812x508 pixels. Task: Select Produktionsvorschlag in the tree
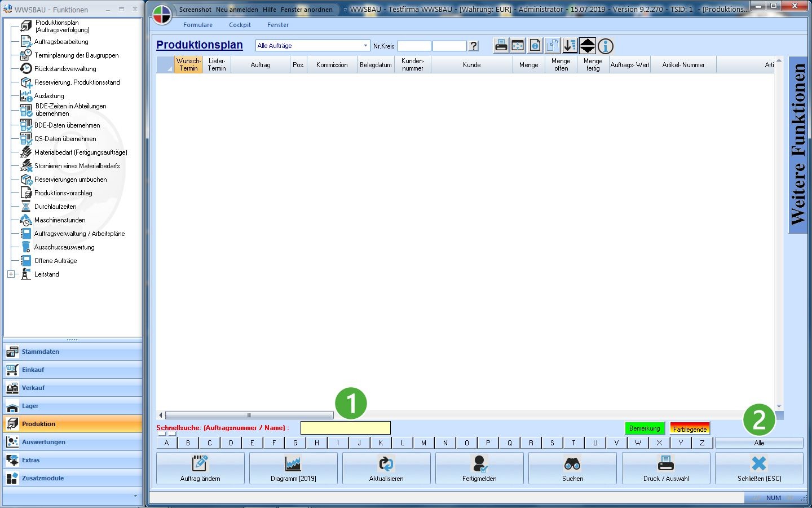[x=63, y=193]
